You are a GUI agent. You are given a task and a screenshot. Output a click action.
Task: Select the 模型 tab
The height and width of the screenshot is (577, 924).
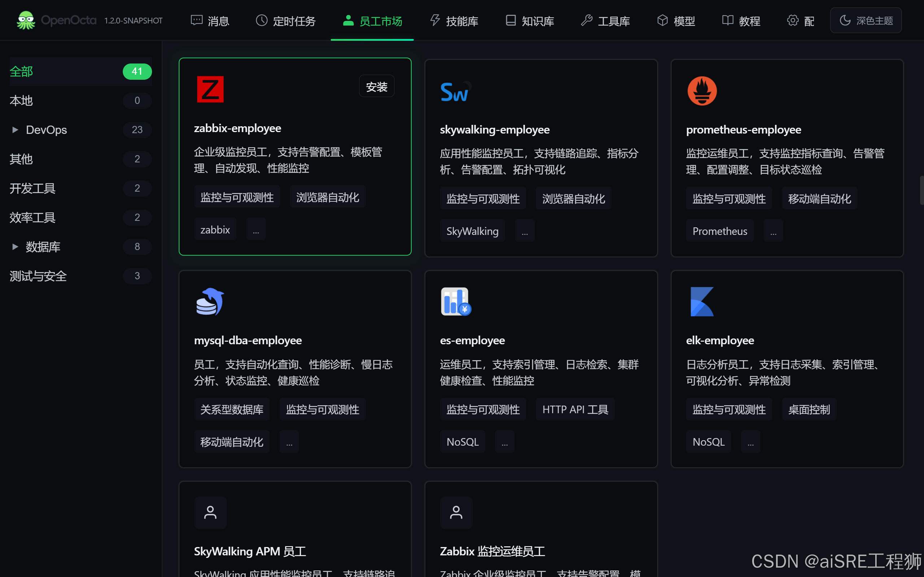[x=676, y=21]
